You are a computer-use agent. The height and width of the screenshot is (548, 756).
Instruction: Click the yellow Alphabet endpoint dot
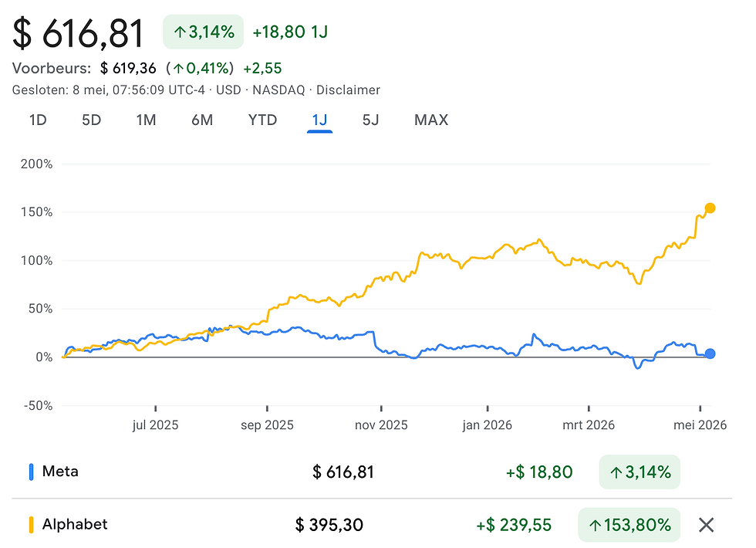pyautogui.click(x=710, y=208)
